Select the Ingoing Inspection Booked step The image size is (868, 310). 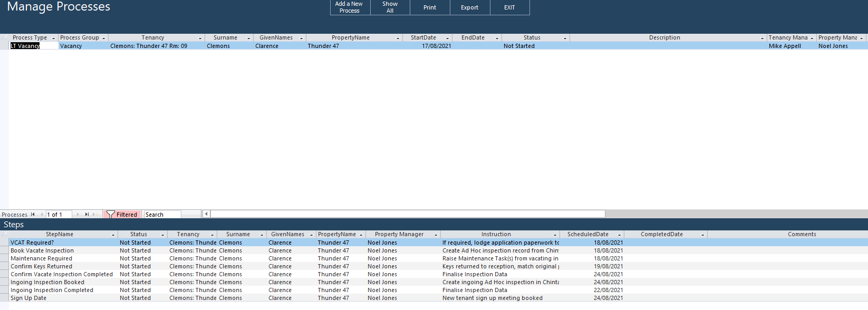tap(63, 282)
